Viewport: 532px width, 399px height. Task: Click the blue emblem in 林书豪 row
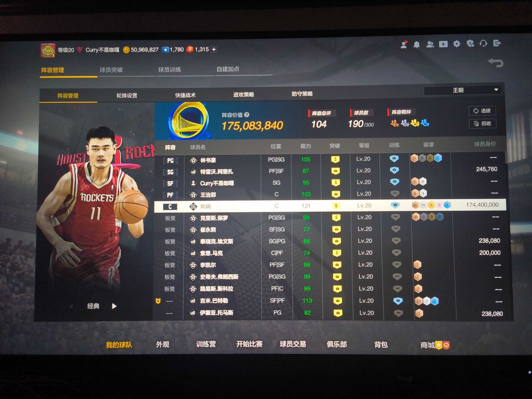[438, 158]
